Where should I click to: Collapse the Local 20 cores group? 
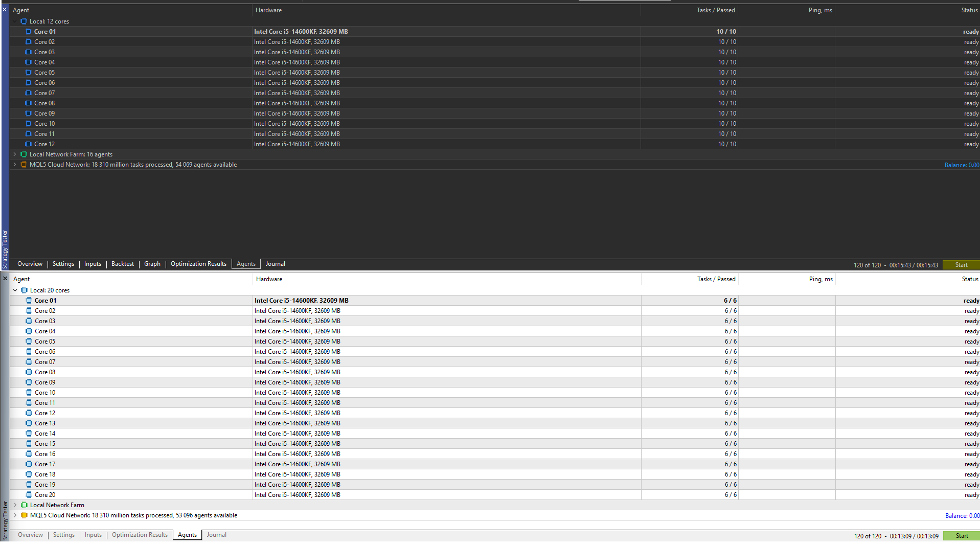tap(15, 290)
